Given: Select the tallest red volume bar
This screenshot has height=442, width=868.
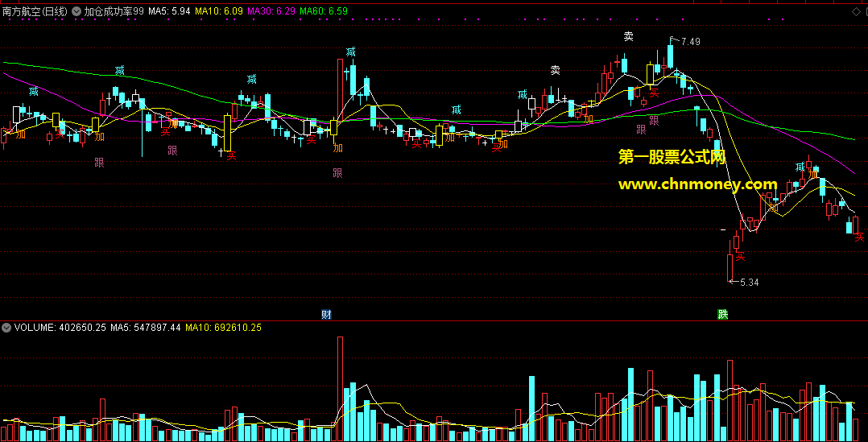Looking at the screenshot, I should pyautogui.click(x=340, y=388).
